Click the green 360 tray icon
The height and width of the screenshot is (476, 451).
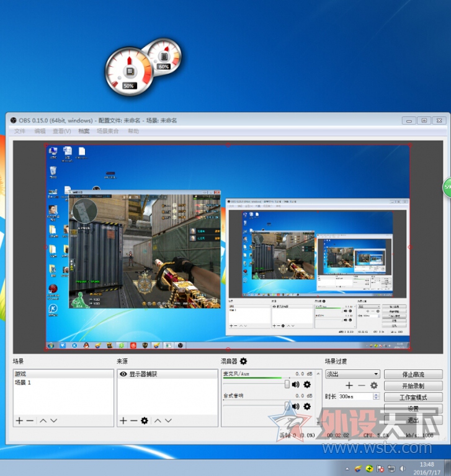[369, 469]
